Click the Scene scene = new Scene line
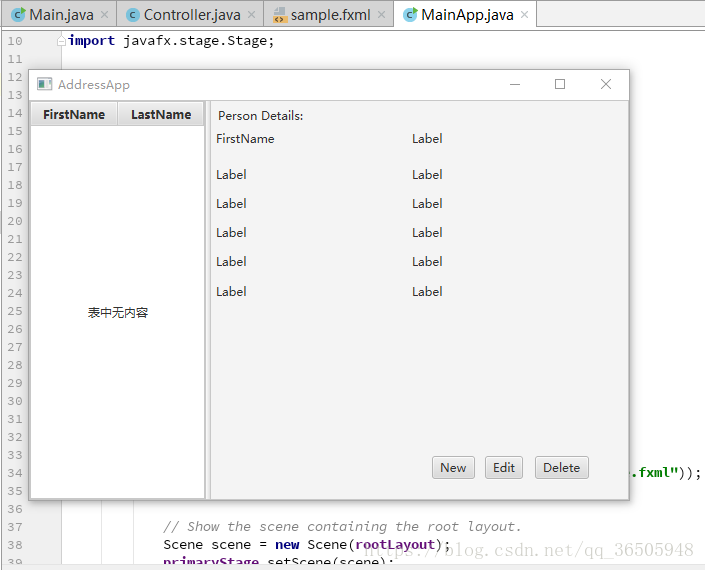The image size is (705, 570). click(307, 545)
